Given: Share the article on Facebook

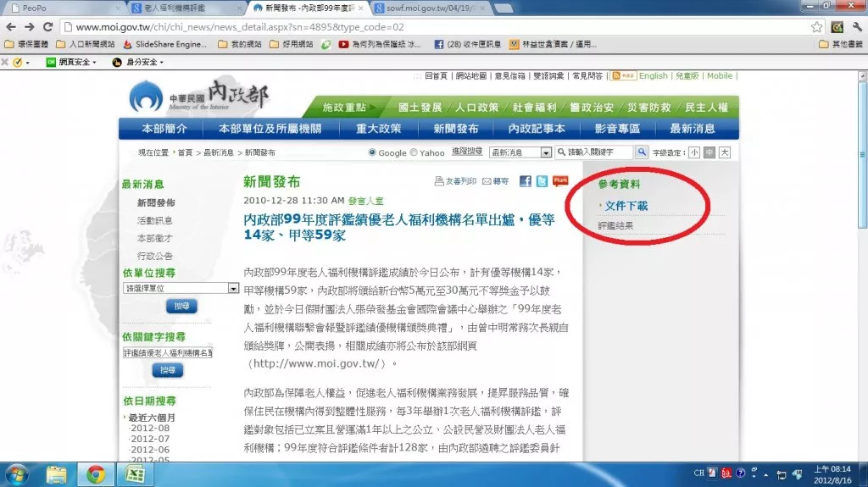Looking at the screenshot, I should (x=525, y=181).
